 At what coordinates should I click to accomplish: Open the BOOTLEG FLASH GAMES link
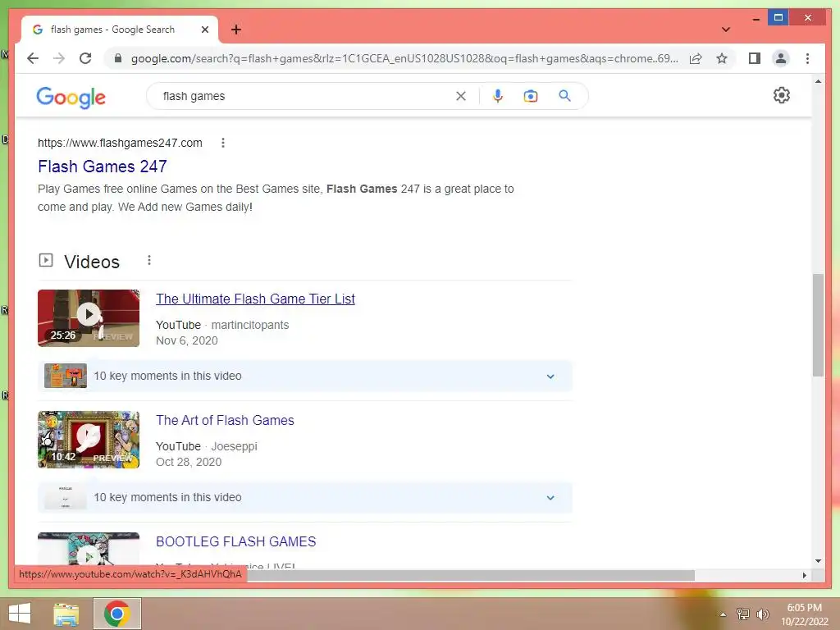235,541
